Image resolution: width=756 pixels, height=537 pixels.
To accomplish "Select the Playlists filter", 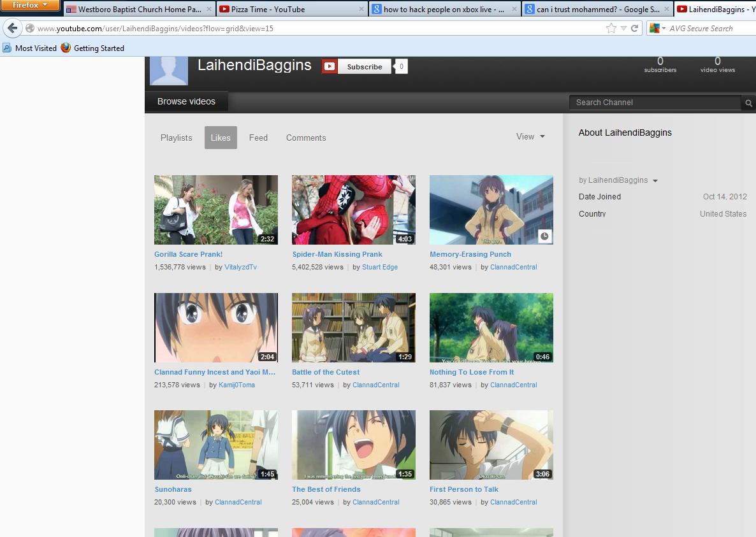I will (x=176, y=138).
